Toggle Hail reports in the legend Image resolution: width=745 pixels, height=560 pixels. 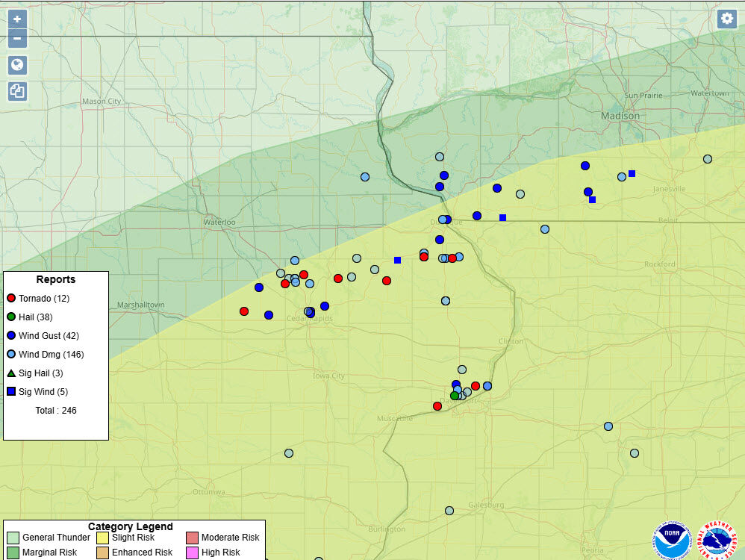point(11,317)
